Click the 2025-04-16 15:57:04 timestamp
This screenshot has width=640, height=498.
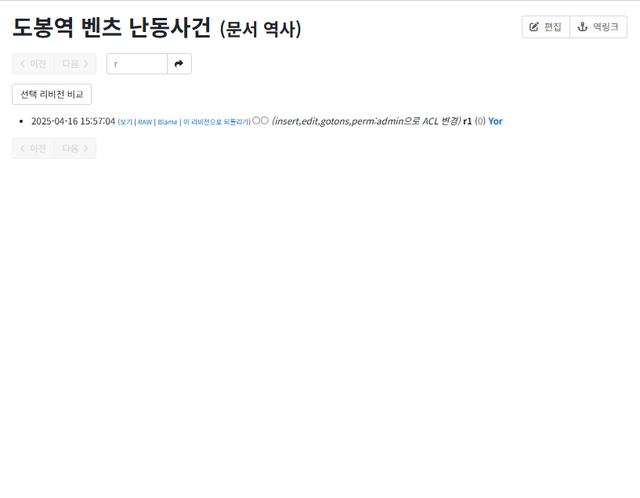[x=73, y=121]
